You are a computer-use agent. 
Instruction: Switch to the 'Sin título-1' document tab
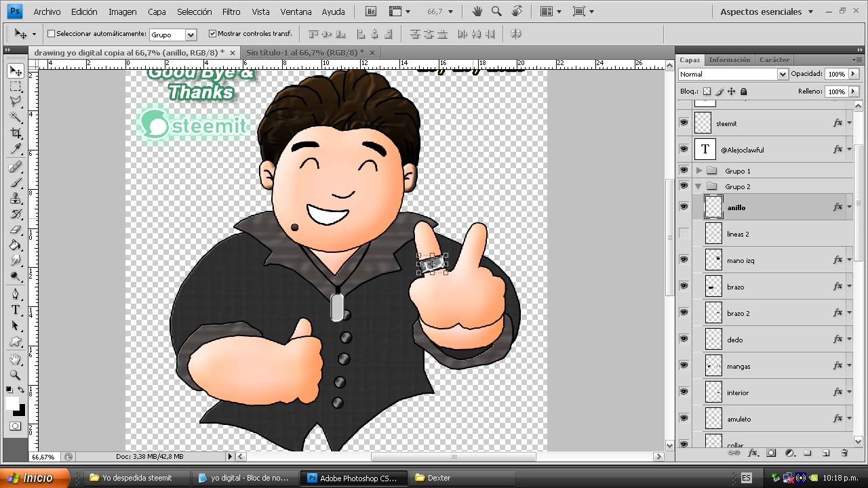304,52
